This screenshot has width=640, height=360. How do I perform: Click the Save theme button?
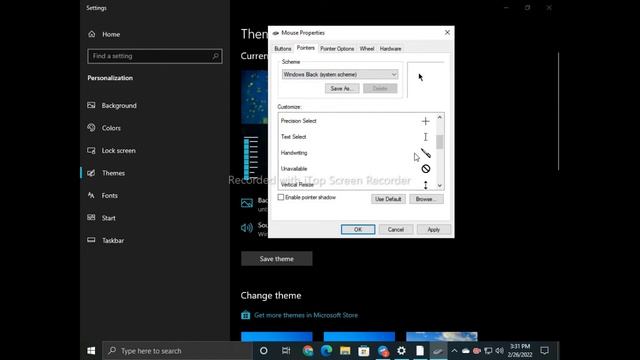point(276,259)
